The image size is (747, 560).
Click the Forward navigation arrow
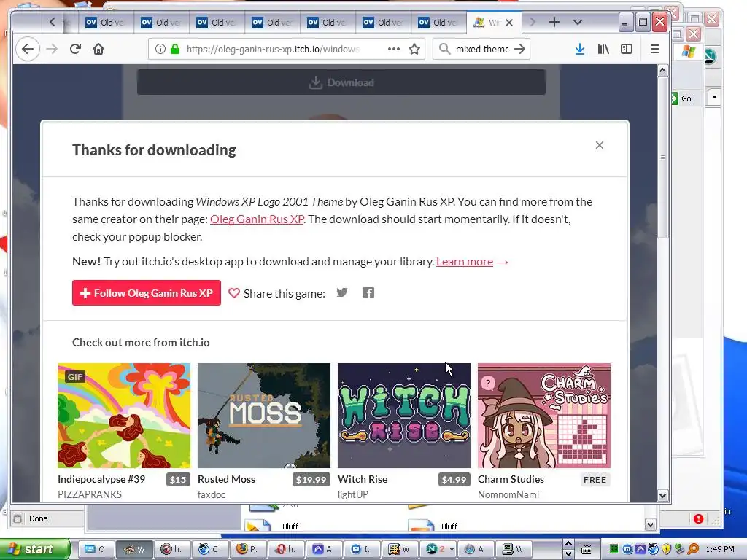(52, 49)
